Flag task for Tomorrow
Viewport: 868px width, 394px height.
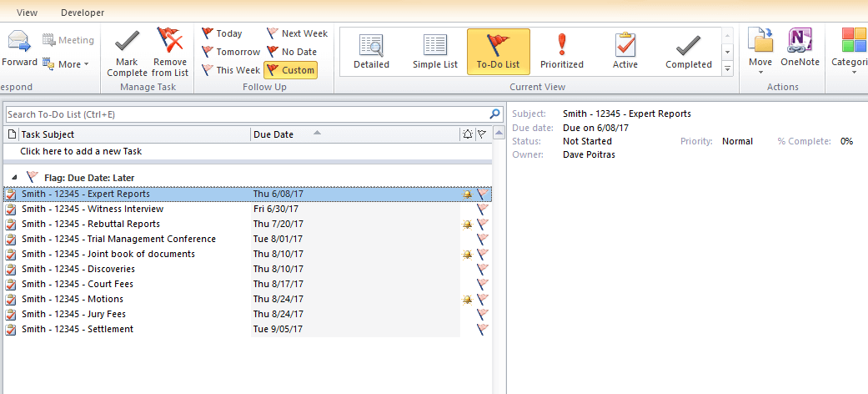[x=231, y=52]
